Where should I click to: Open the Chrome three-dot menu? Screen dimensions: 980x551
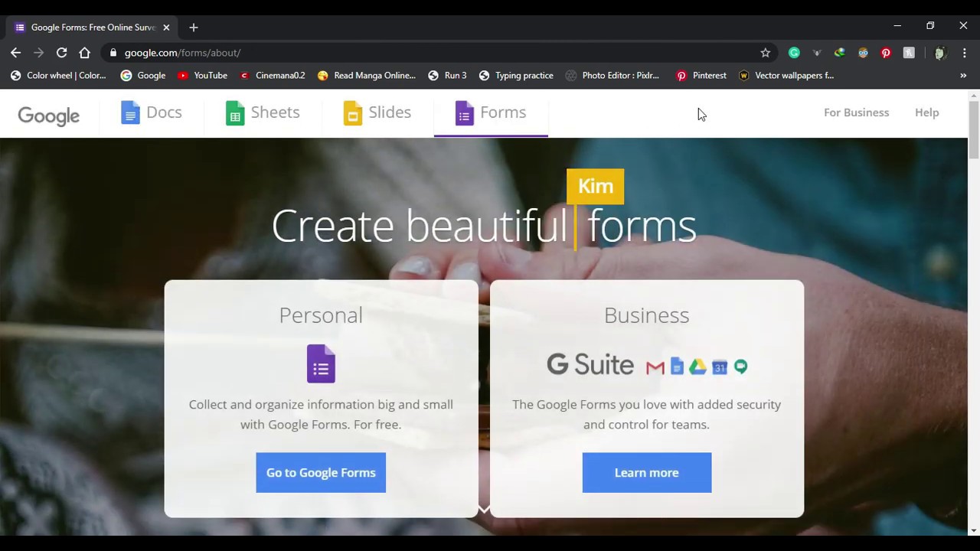(964, 53)
